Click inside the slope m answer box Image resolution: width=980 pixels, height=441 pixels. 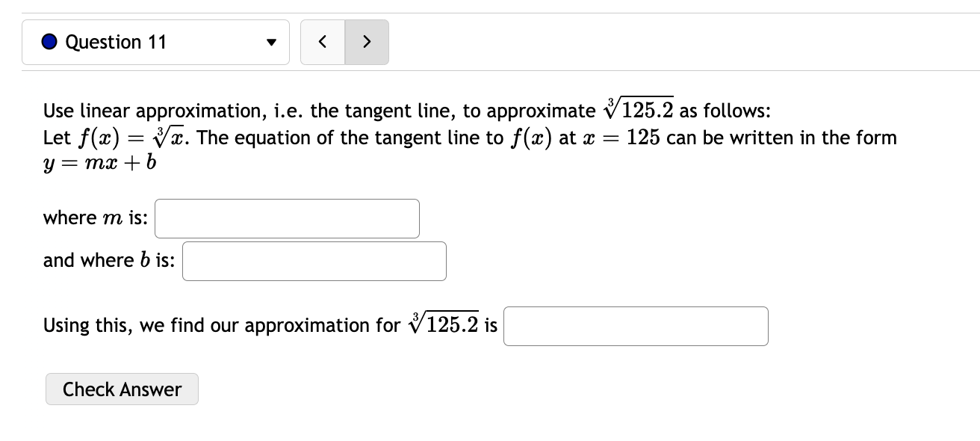tap(286, 218)
